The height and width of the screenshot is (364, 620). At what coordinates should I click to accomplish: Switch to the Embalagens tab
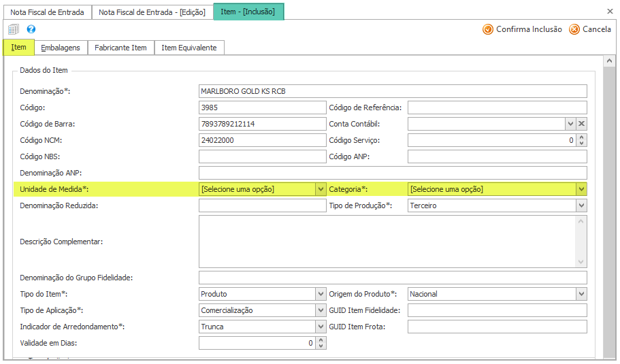61,48
